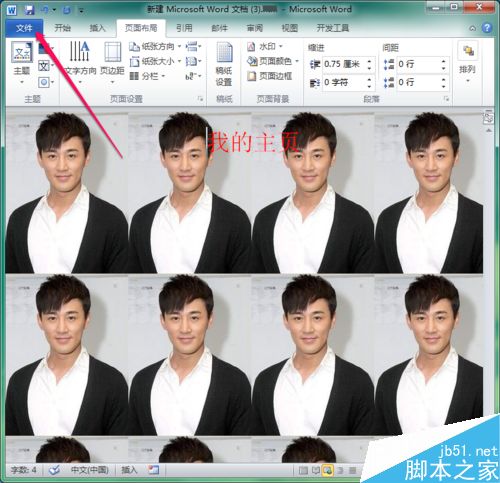
Task: Increase right indent with up stepper
Action: point(369,79)
